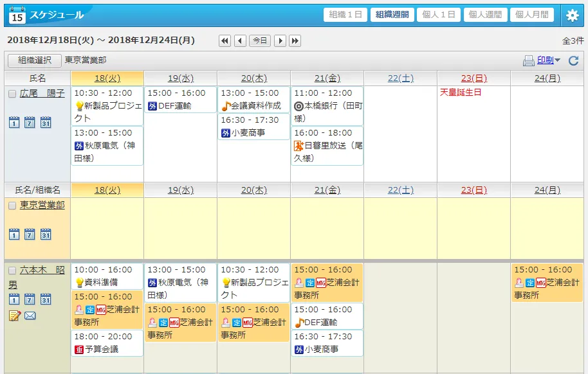Open the settings gear icon
The image size is (588, 374).
(572, 15)
